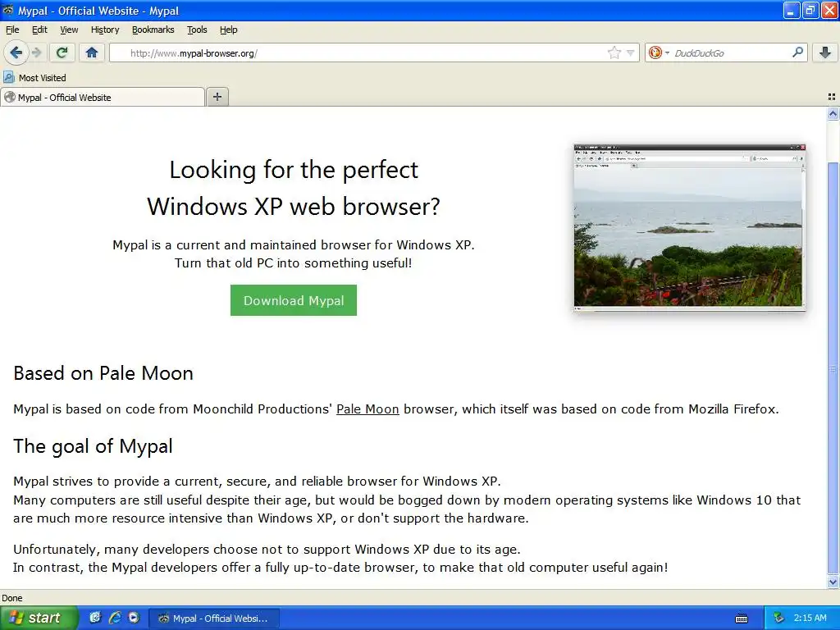Show the tab groups grid icon
The height and width of the screenshot is (630, 840).
click(x=832, y=97)
